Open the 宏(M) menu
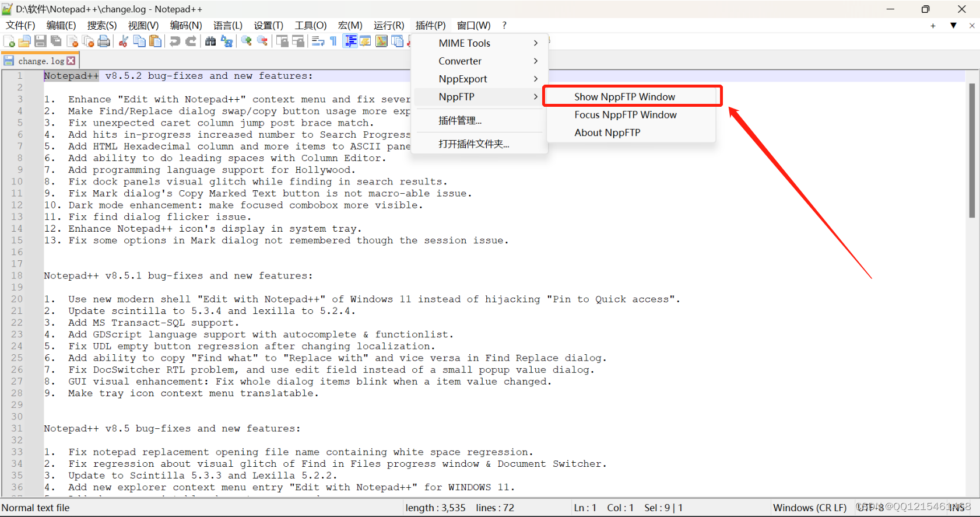This screenshot has height=517, width=980. pyautogui.click(x=350, y=25)
